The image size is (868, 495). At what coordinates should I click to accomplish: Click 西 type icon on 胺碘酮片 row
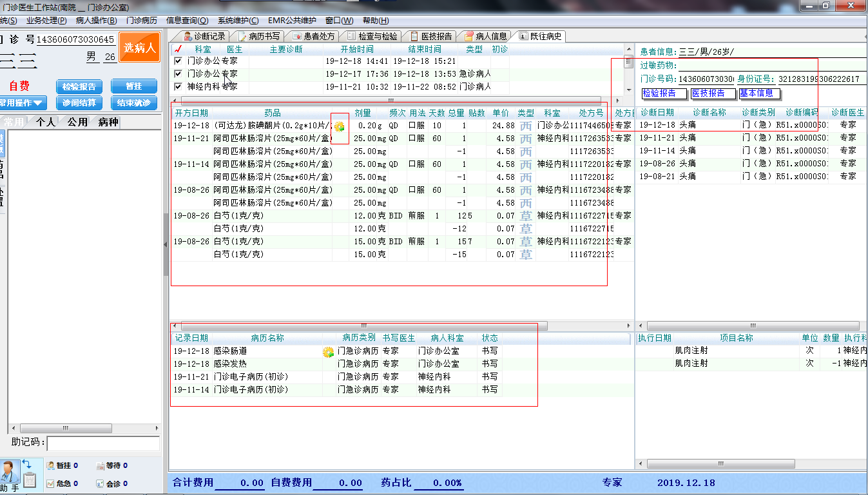pyautogui.click(x=526, y=126)
